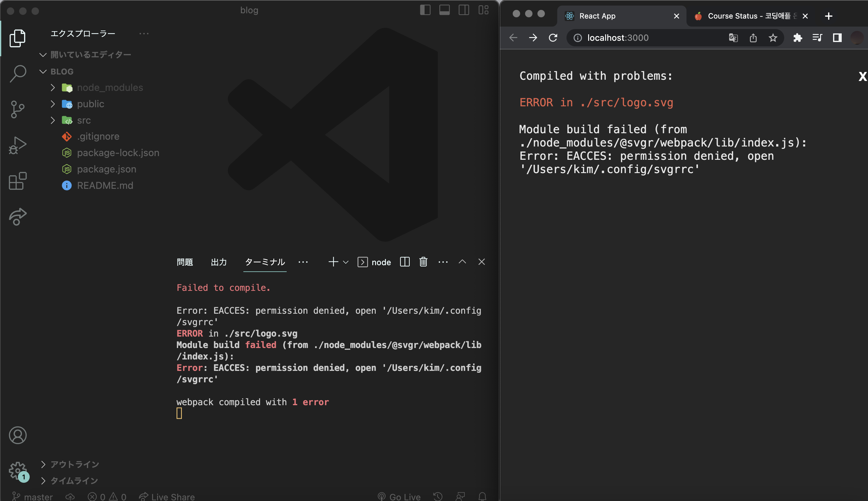This screenshot has width=868, height=501.
Task: Switch to the 問題 problems tab
Action: pos(185,262)
